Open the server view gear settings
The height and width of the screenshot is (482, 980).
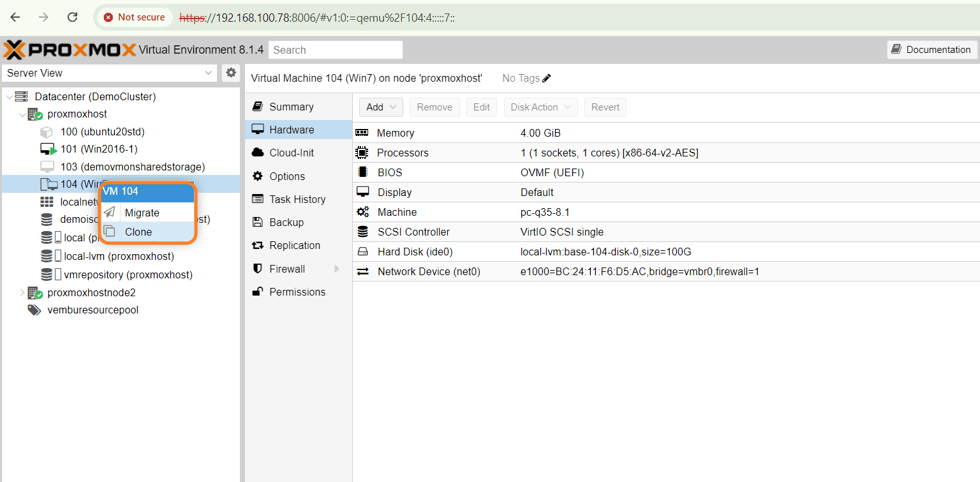pyautogui.click(x=231, y=73)
